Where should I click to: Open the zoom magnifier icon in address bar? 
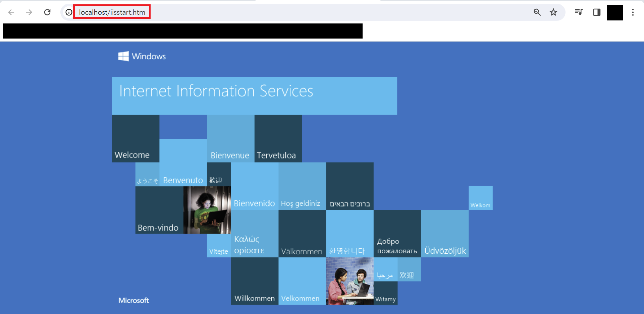[537, 12]
